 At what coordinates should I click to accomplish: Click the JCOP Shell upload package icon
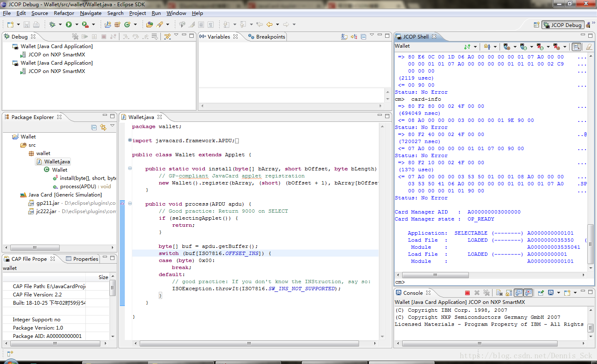[507, 47]
